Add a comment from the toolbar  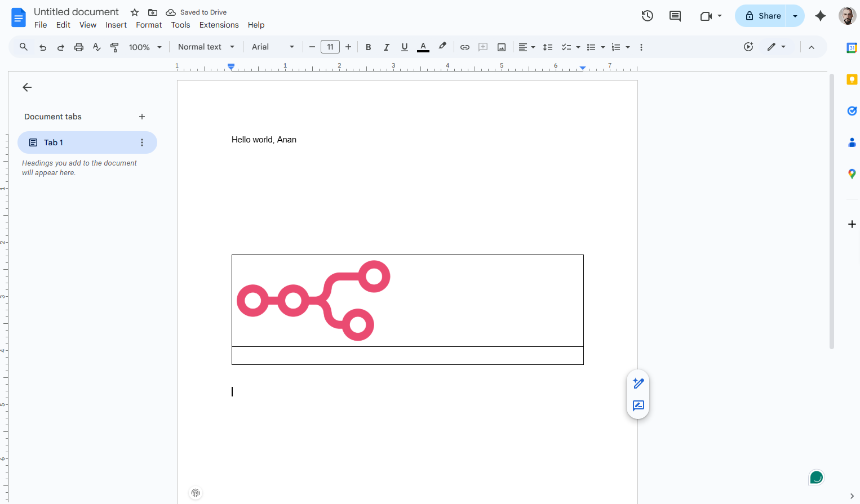483,47
